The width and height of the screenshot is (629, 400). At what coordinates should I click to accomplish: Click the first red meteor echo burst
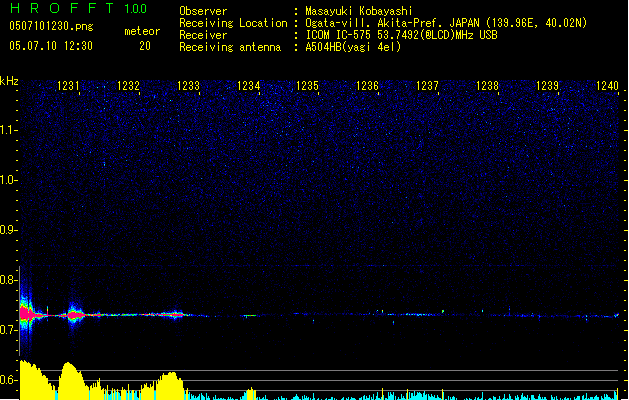pyautogui.click(x=27, y=314)
